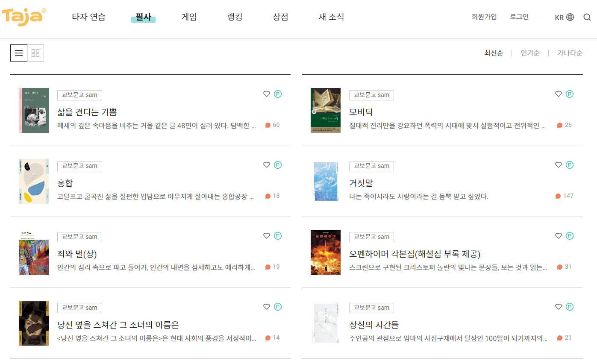Sort by 최신순
This screenshot has width=597, height=364.
coord(494,53)
